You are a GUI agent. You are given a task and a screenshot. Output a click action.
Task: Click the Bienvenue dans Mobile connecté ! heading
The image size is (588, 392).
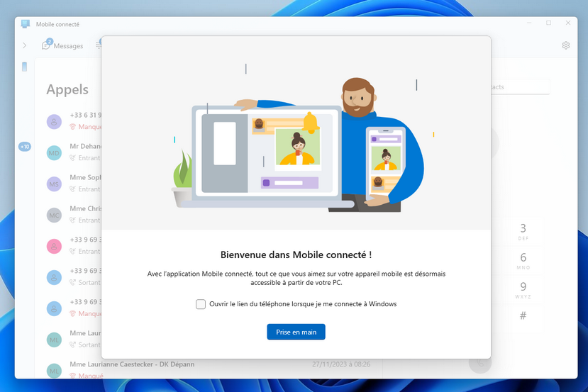[296, 255]
